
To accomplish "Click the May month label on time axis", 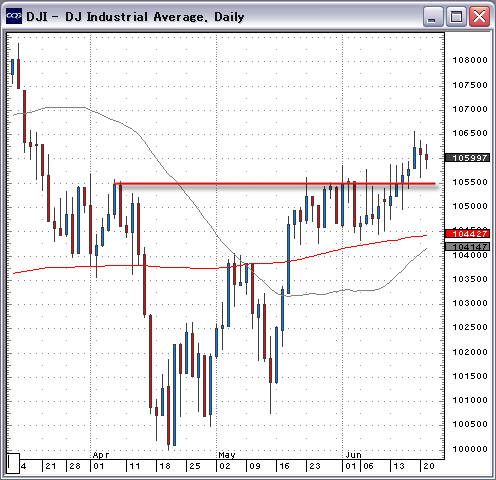I will (227, 455).
